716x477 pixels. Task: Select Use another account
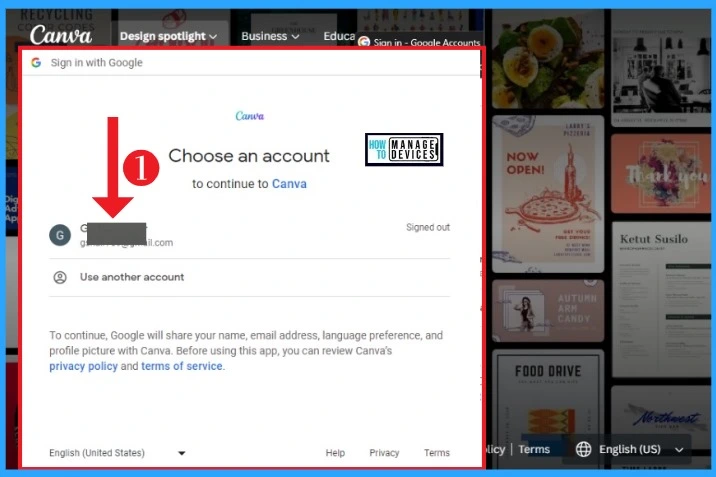tap(249, 277)
